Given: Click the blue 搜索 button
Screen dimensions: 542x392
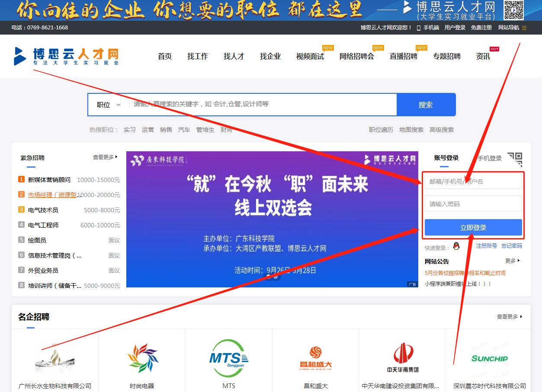Looking at the screenshot, I should (426, 105).
